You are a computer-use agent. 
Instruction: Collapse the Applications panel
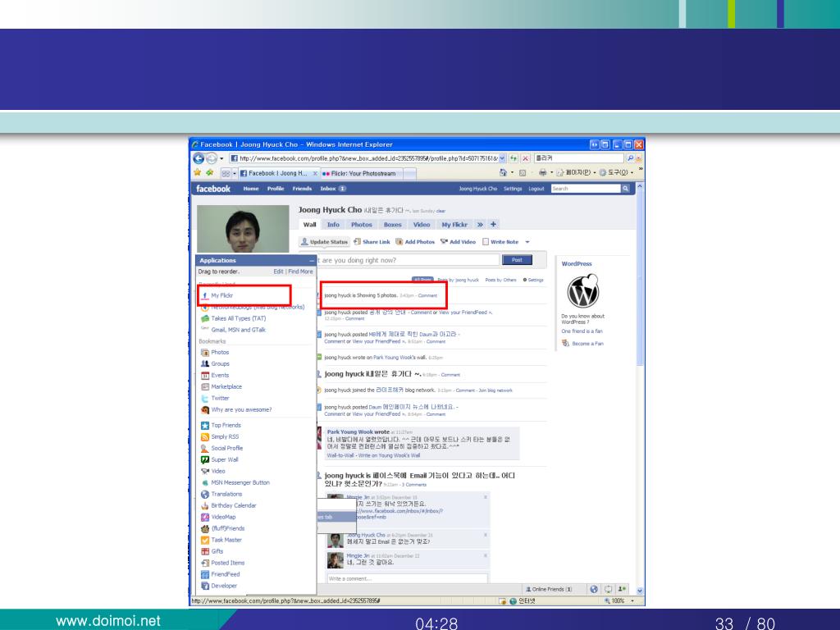(x=312, y=260)
